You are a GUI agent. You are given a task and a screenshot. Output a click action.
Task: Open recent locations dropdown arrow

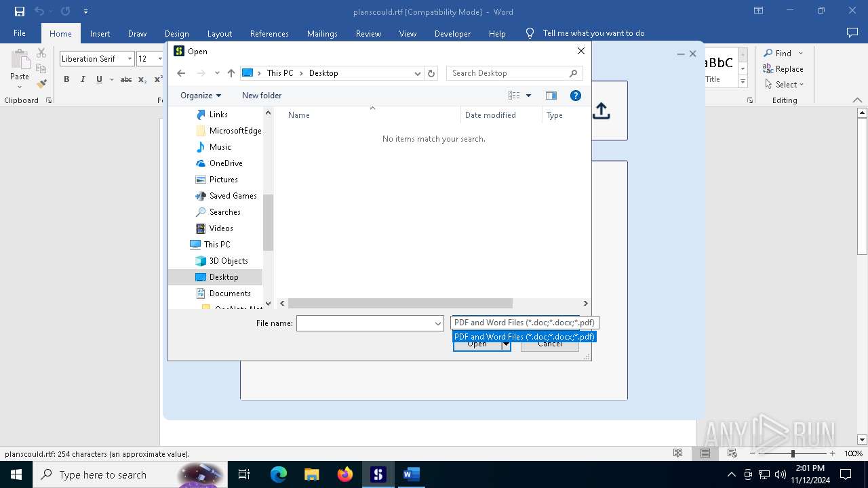point(217,73)
